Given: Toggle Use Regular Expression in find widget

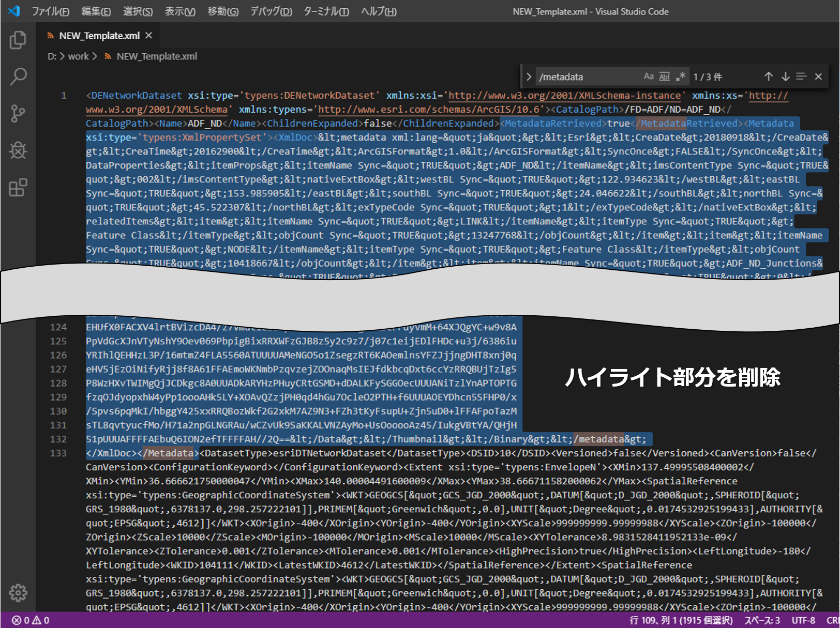Looking at the screenshot, I should pos(681,76).
